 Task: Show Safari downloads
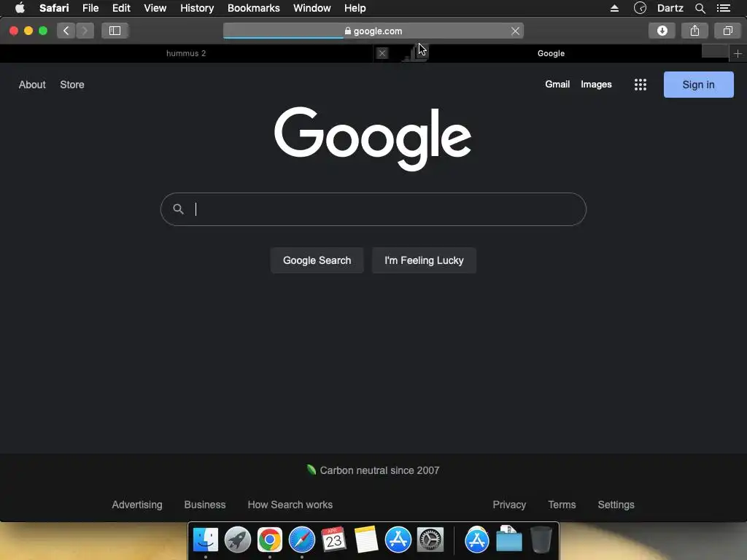662,31
